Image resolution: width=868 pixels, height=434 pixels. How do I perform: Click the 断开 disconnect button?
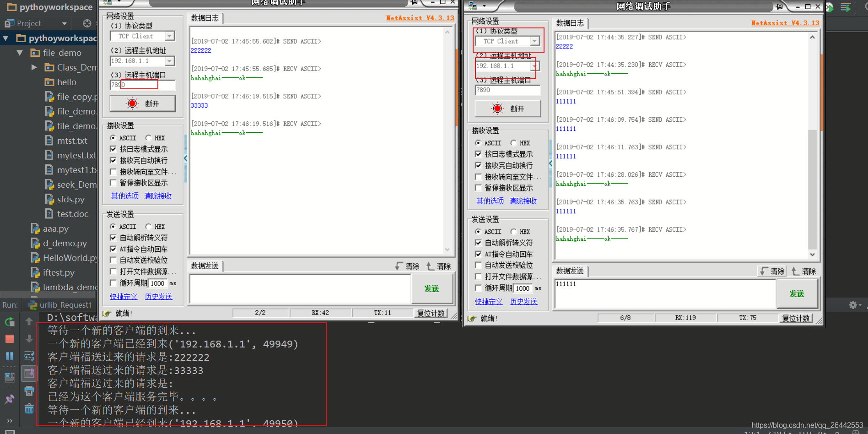142,103
